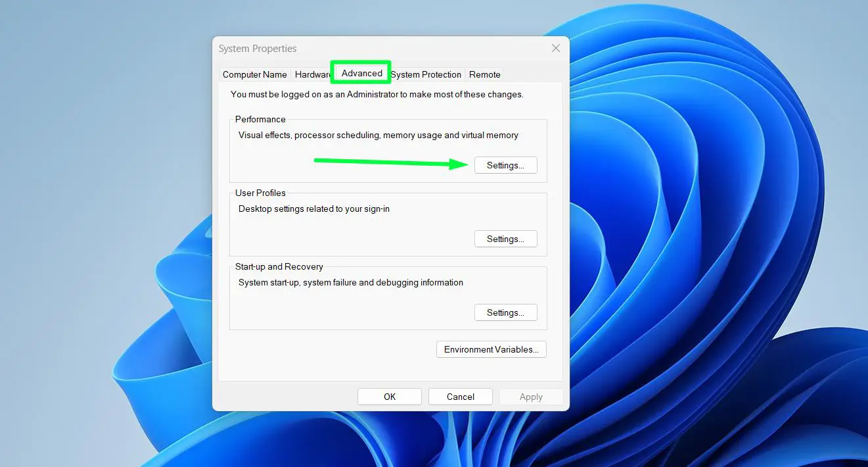The height and width of the screenshot is (467, 868).
Task: Click the Apply button
Action: click(531, 396)
